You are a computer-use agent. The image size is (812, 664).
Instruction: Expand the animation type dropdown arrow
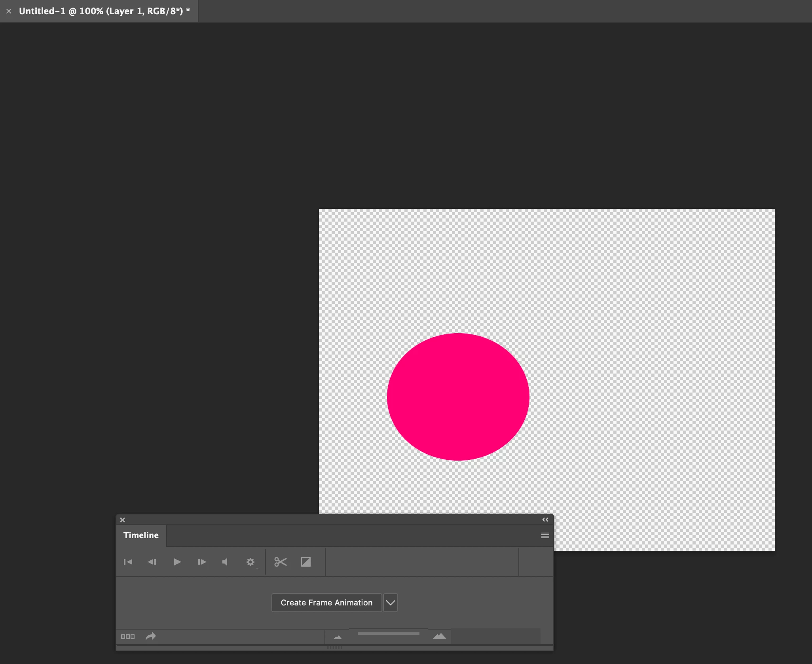390,603
